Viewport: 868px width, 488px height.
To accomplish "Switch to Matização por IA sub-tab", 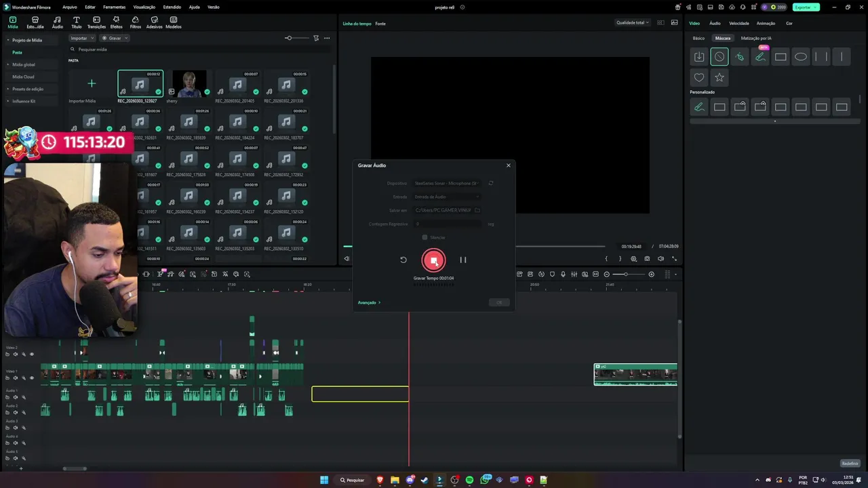I will coord(756,38).
